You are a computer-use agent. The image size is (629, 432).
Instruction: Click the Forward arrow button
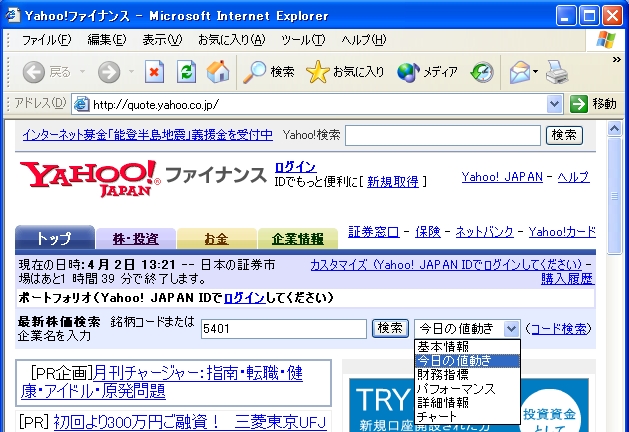[109, 72]
